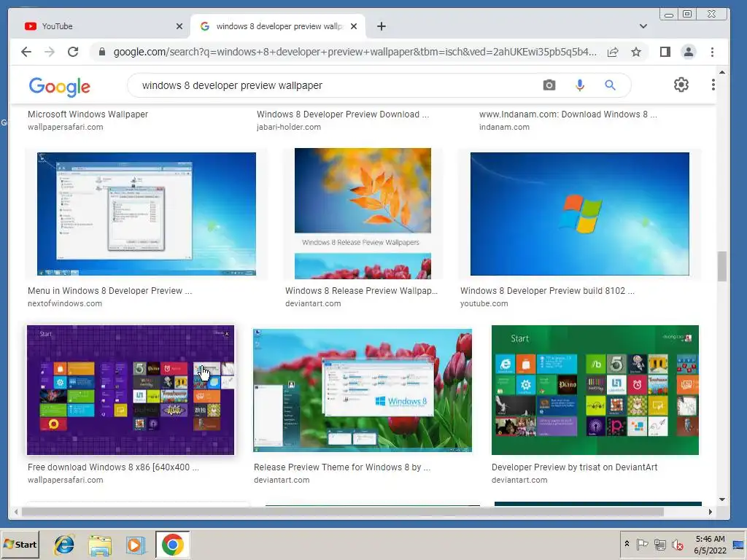Submit search with the magnifier icon
Image resolution: width=747 pixels, height=560 pixels.
click(x=611, y=85)
